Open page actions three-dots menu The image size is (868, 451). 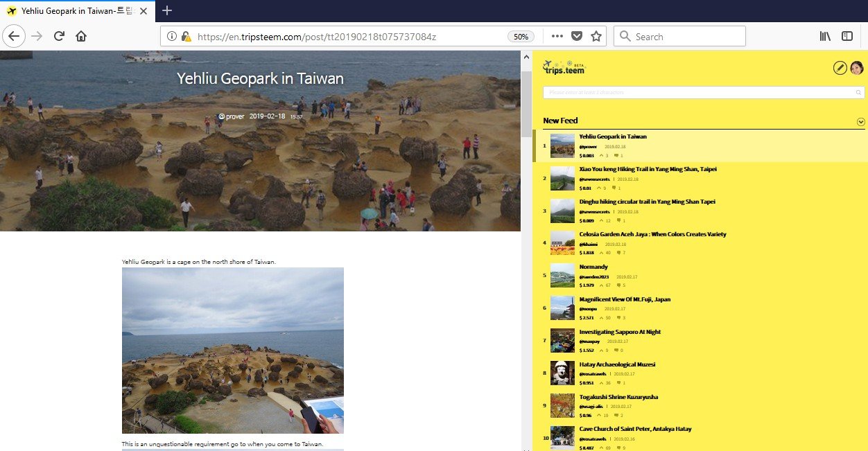coord(557,36)
